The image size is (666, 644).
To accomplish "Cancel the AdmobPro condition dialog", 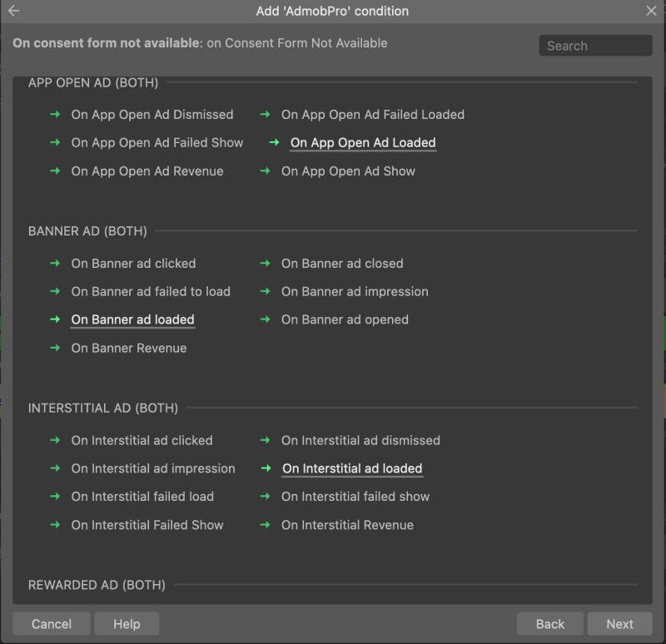I will (x=52, y=624).
